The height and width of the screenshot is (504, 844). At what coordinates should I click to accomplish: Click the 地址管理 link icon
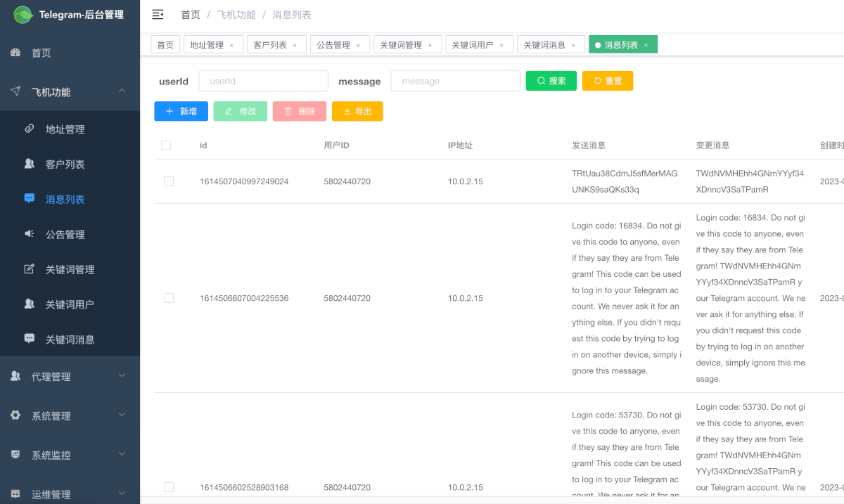point(30,129)
